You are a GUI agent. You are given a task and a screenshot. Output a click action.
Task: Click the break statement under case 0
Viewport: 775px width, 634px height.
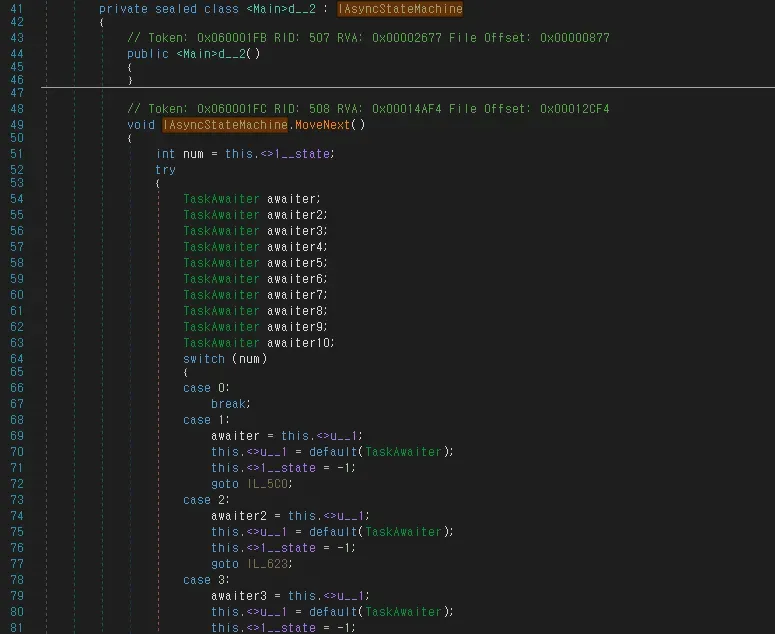click(x=229, y=404)
